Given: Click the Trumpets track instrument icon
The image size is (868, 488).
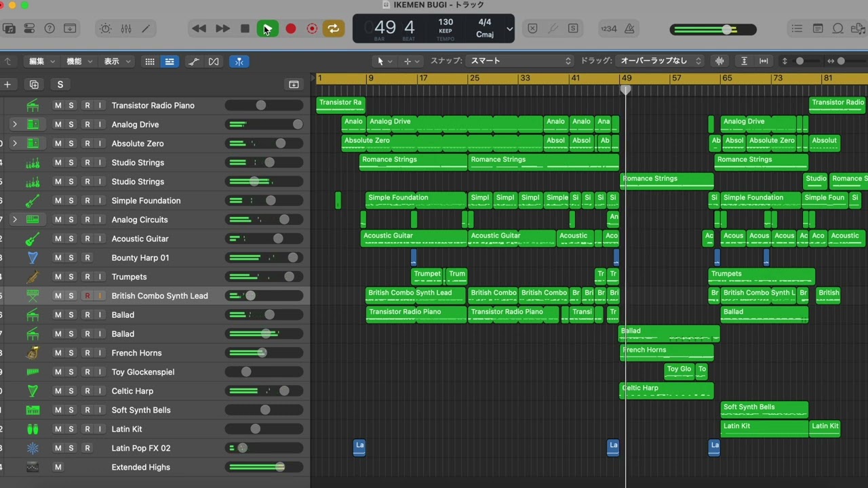Looking at the screenshot, I should point(33,277).
